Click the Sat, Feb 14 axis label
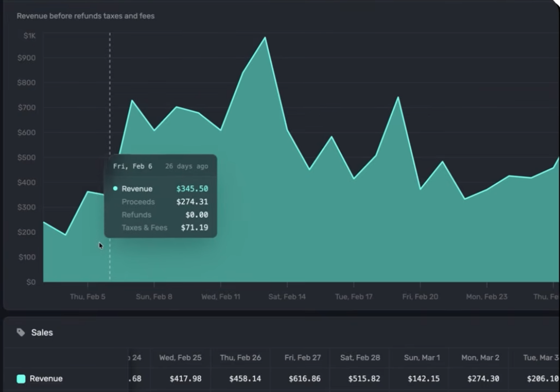The image size is (560, 392). [x=287, y=297]
